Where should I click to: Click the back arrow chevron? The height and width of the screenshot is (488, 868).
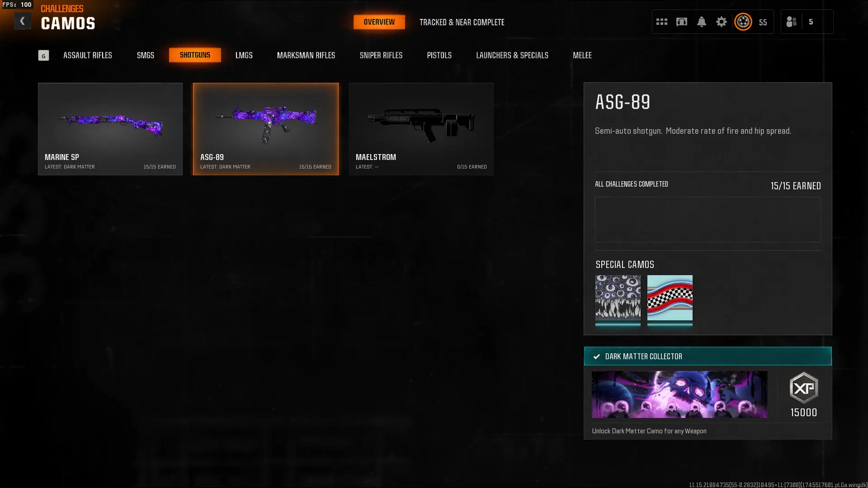pyautogui.click(x=22, y=21)
